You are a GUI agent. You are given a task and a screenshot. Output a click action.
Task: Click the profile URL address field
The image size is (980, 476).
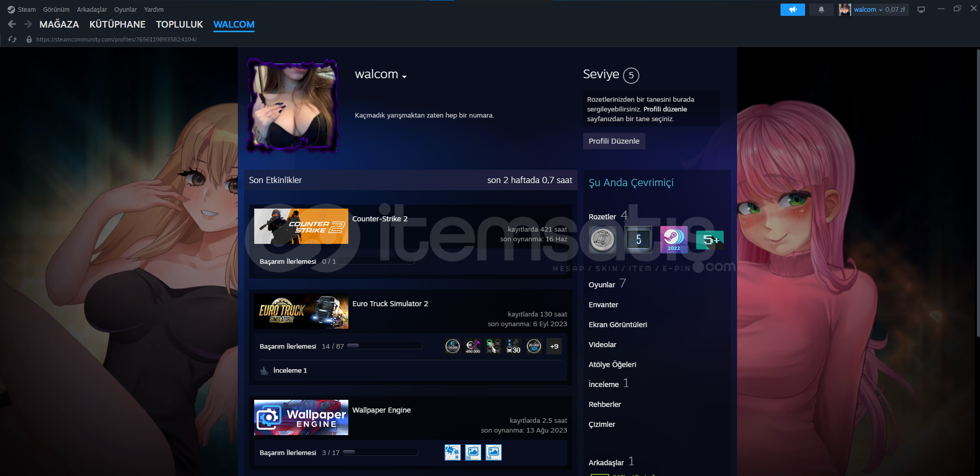(x=116, y=39)
